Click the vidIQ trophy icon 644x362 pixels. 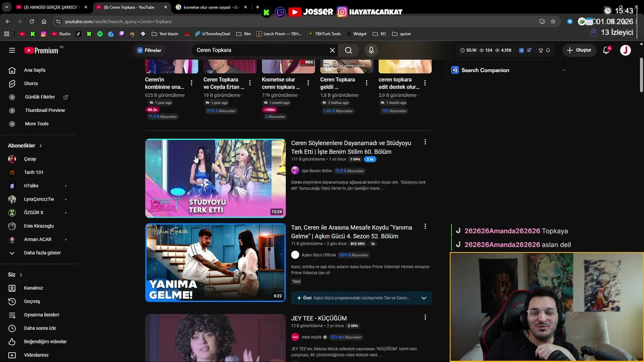(540, 50)
